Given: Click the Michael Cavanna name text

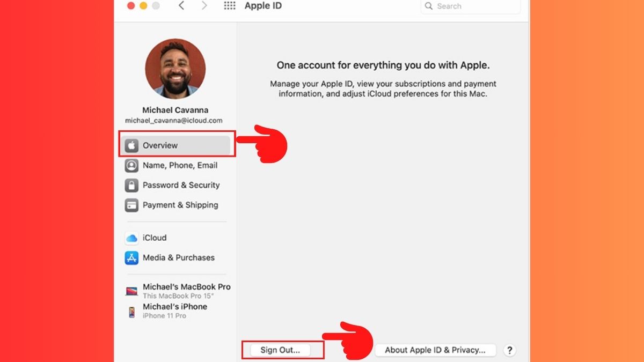Looking at the screenshot, I should (175, 110).
